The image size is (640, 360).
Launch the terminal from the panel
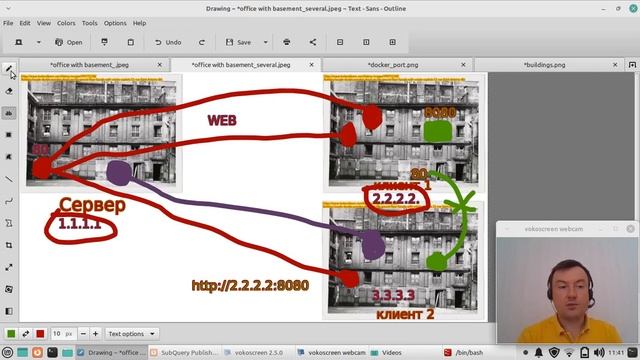click(52, 352)
